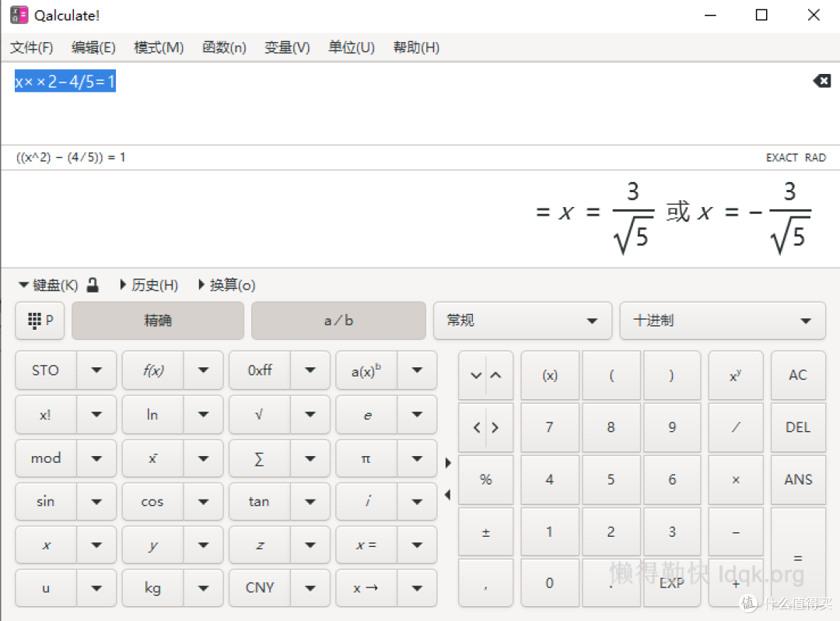The height and width of the screenshot is (621, 840).
Task: Click the square root button
Action: pos(260,414)
